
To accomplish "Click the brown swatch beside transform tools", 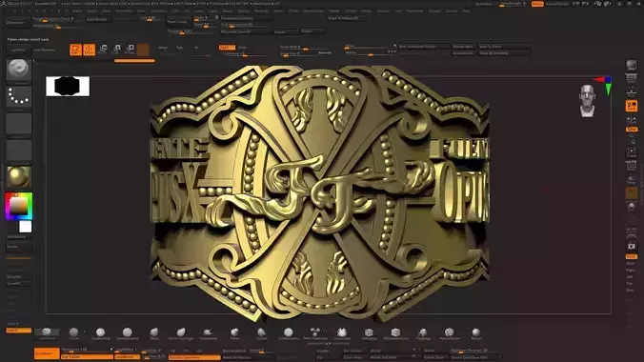I will tap(143, 50).
